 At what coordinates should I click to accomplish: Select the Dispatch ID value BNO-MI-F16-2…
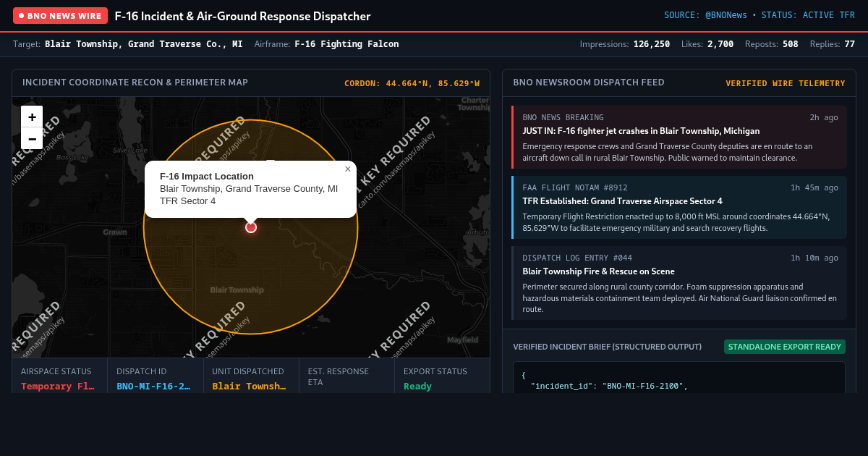click(x=153, y=386)
